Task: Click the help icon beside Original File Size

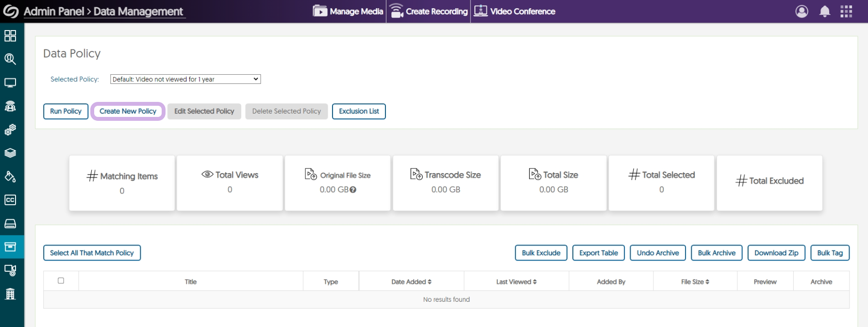Action: (x=353, y=190)
